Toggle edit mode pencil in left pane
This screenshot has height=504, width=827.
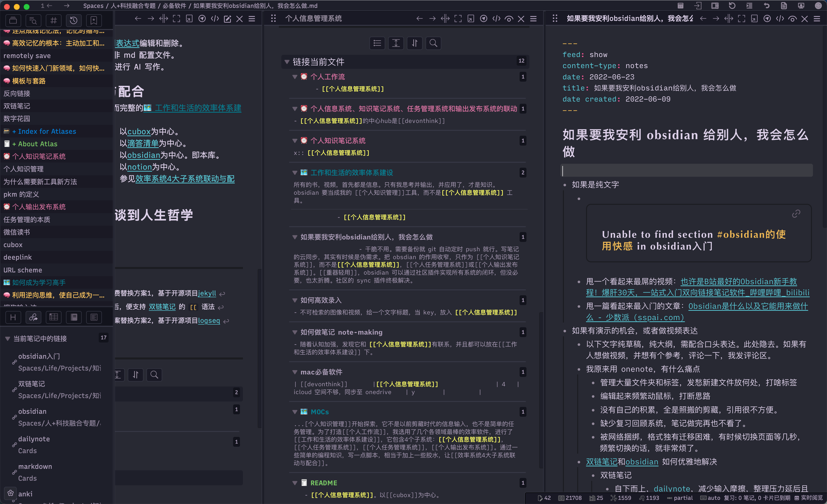227,19
